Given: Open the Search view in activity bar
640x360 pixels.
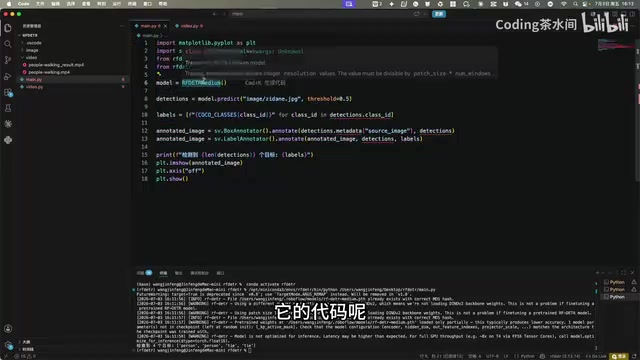Looking at the screenshot, I should click(8, 44).
